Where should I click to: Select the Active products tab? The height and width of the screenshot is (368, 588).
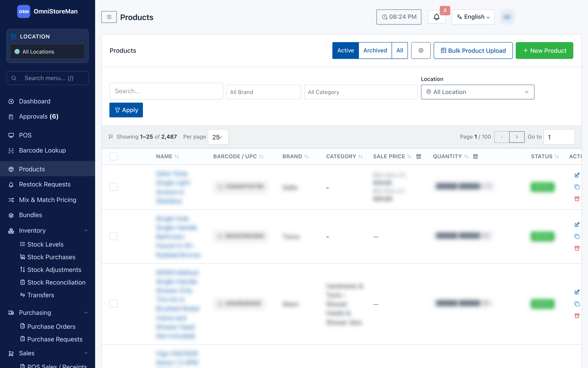coord(345,50)
